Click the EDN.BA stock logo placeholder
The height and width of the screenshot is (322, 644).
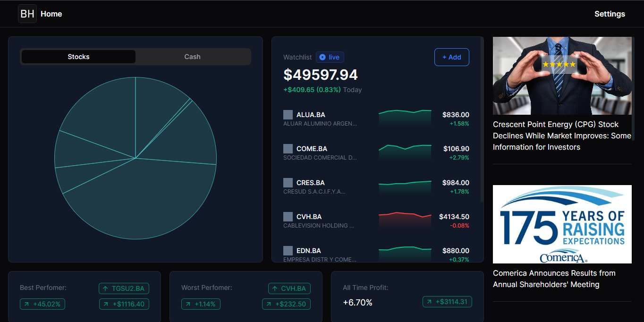click(x=288, y=251)
